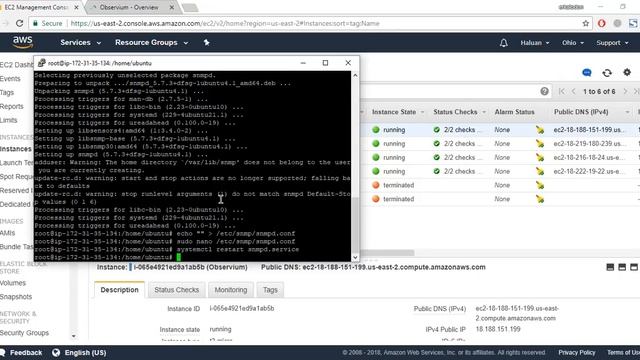Sort by Public DNS (IPv4) column header
Image resolution: width=640 pixels, height=360 pixels.
click(x=581, y=112)
